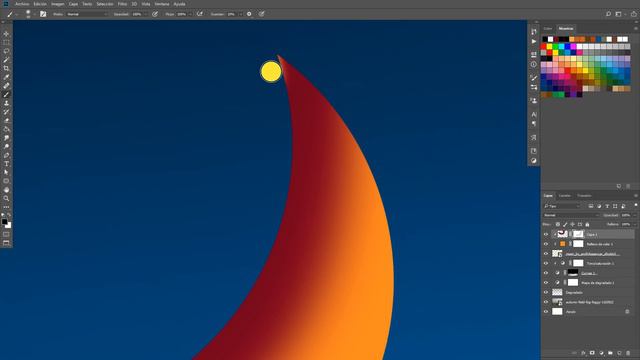The width and height of the screenshot is (640, 360).
Task: Hide the Tono/saturación 1 layer
Action: (x=546, y=263)
